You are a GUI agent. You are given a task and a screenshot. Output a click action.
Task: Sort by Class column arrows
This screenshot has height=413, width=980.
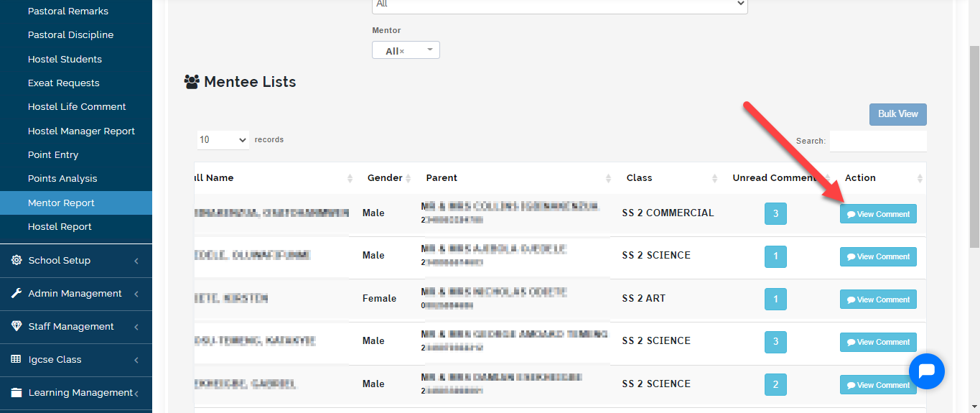(x=714, y=178)
